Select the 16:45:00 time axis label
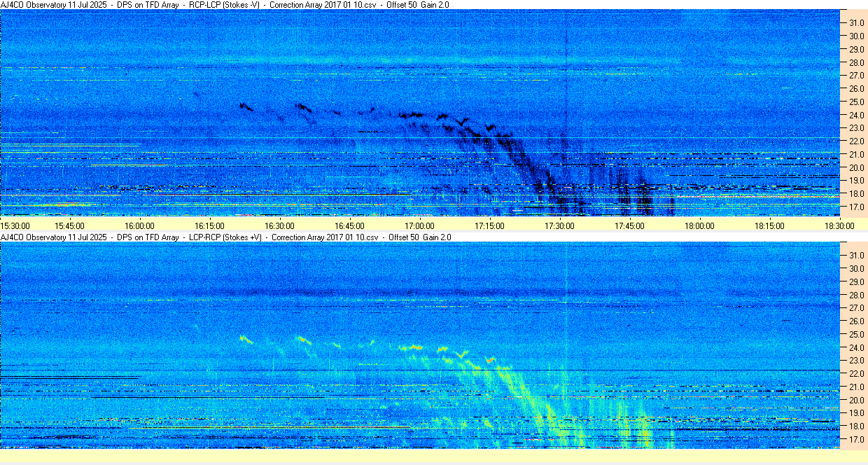 (349, 225)
